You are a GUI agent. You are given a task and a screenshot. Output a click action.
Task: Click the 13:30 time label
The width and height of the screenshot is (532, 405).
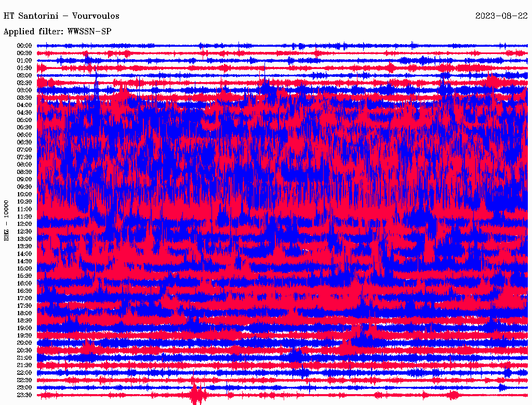pyautogui.click(x=24, y=246)
